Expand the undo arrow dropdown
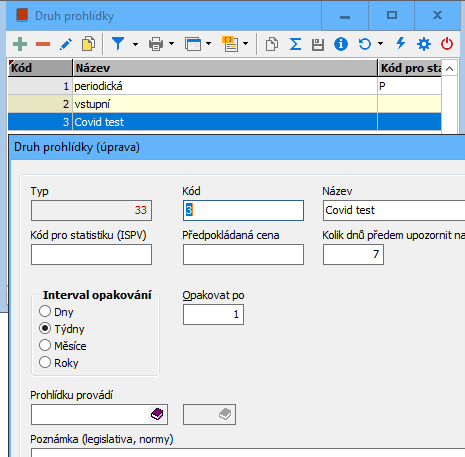This screenshot has height=457, width=465. (x=380, y=44)
